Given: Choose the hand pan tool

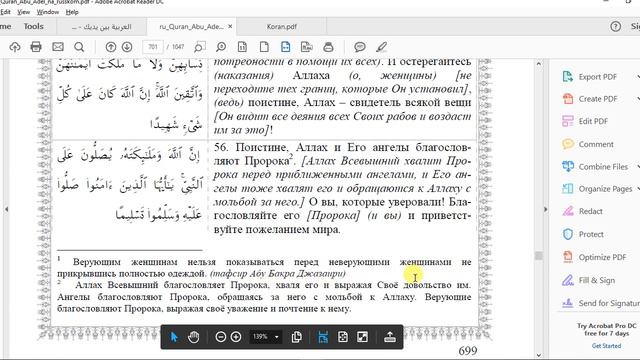Looking at the screenshot, I should [x=193, y=337].
